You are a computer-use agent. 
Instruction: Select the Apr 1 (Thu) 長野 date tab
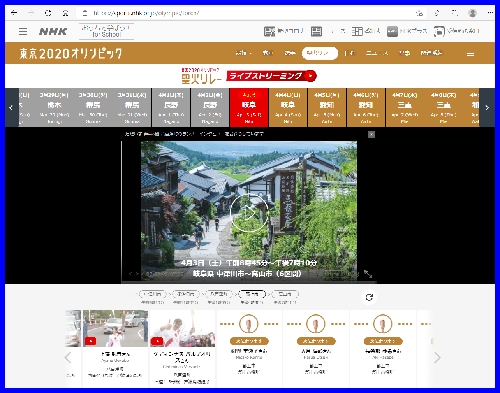171,108
